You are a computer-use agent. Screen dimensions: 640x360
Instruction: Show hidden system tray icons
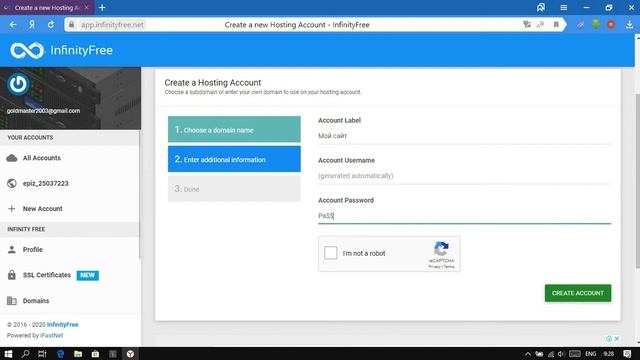point(528,354)
